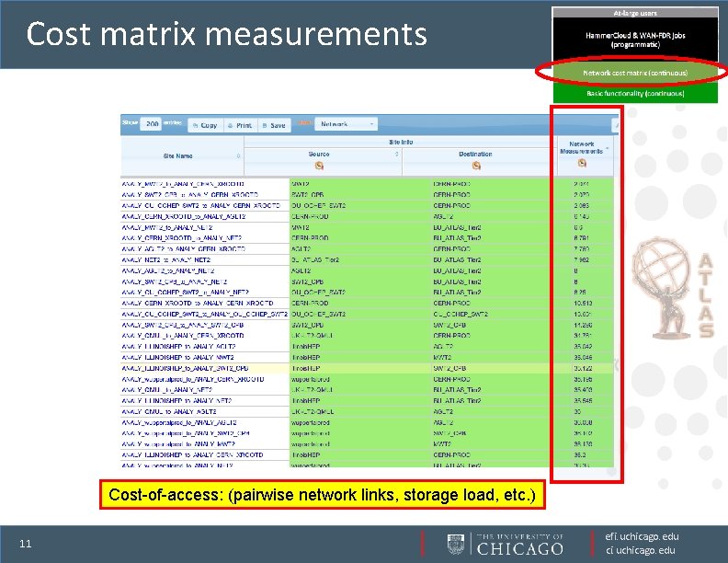728x563 pixels.
Task: Select ANALY_ILLINOISHEP_to_ANALY_MWT2 row name
Action: 177,357
